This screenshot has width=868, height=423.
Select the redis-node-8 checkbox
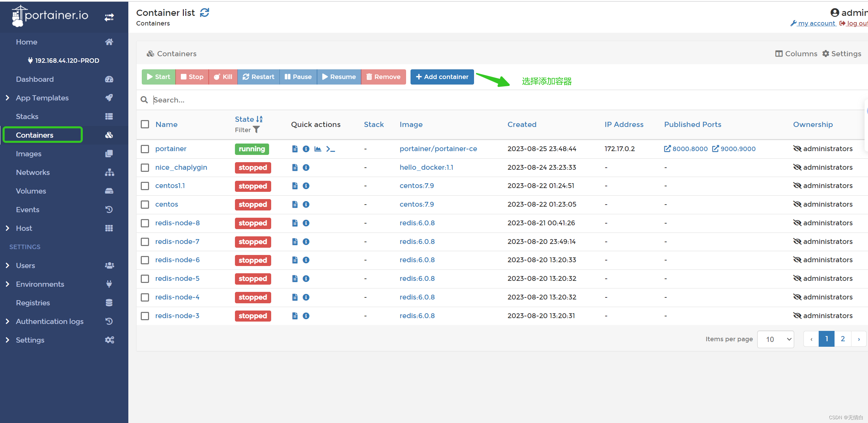click(x=145, y=223)
